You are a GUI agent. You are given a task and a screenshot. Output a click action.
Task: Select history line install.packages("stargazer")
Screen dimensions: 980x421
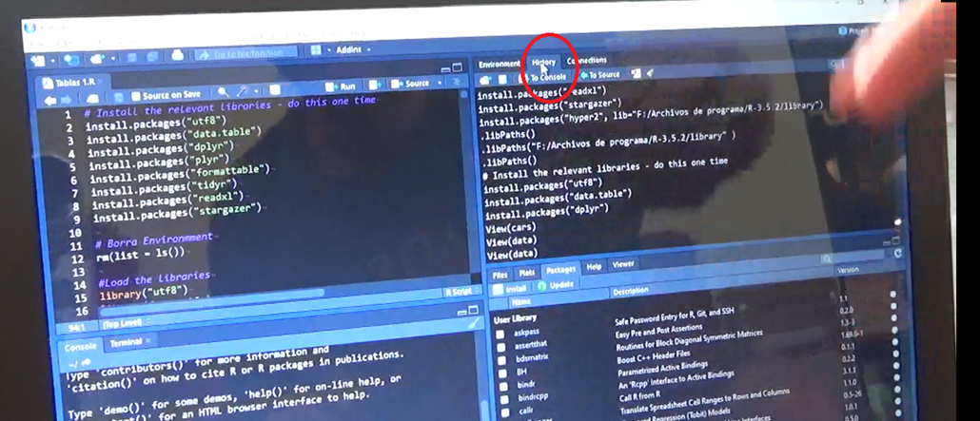click(550, 105)
